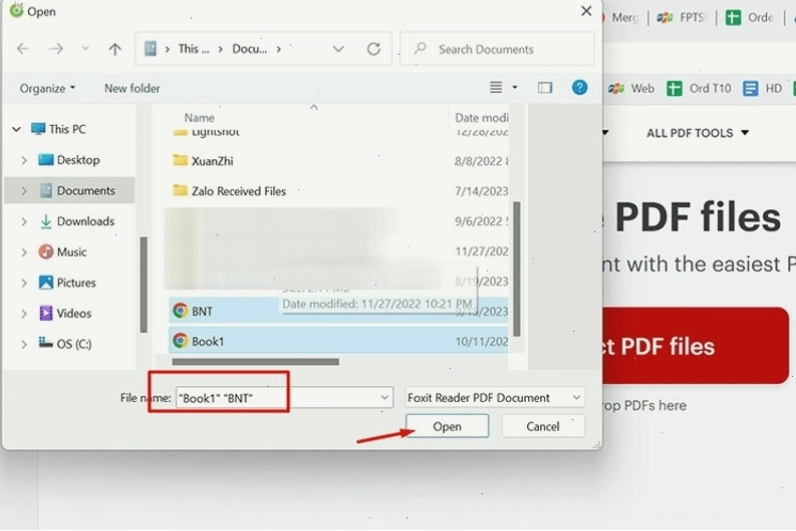Open the Foxit Reader PDF Document filter
The image size is (796, 531).
coord(494,397)
